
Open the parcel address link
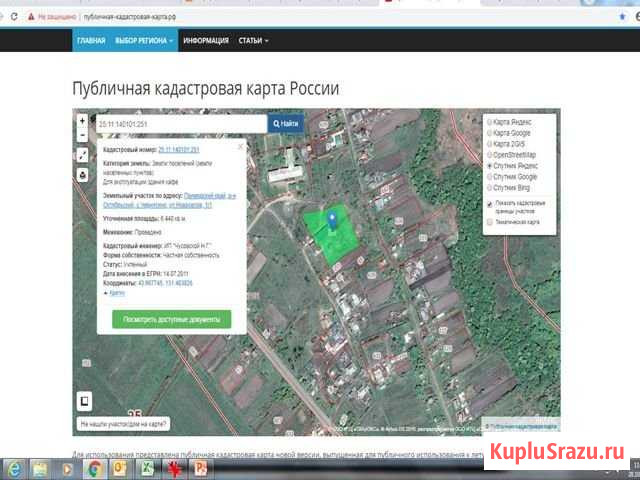pyautogui.click(x=169, y=200)
